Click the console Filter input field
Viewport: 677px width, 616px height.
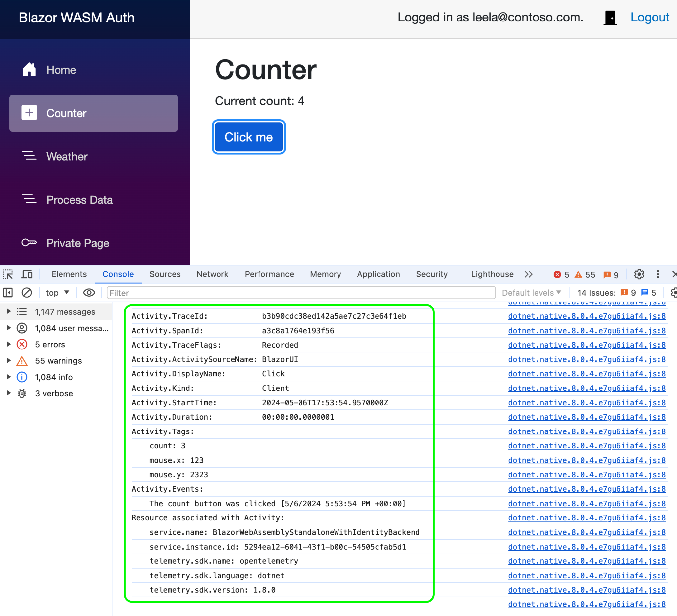point(300,293)
